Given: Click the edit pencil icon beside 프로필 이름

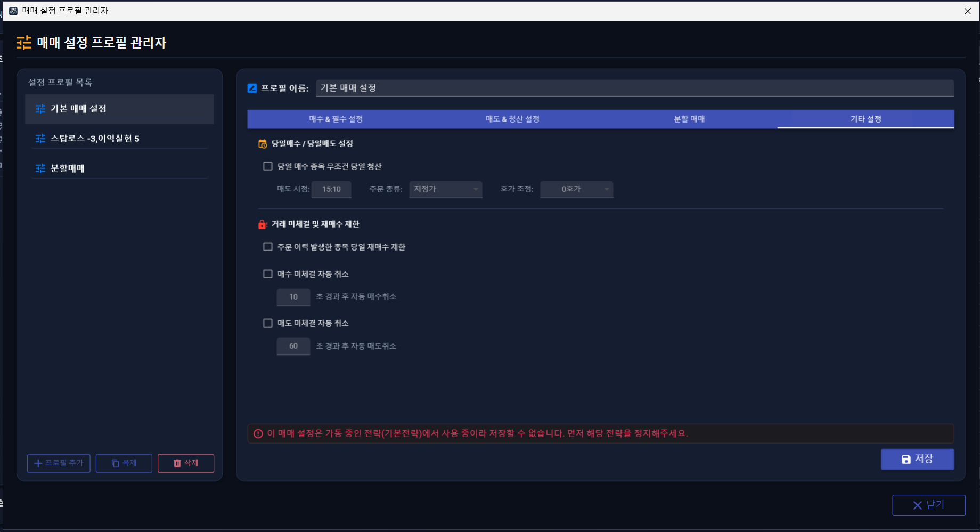Looking at the screenshot, I should coord(252,88).
